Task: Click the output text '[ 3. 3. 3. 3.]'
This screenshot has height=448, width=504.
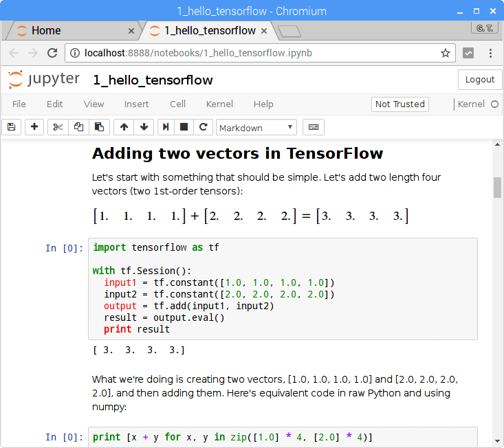Action: click(139, 350)
